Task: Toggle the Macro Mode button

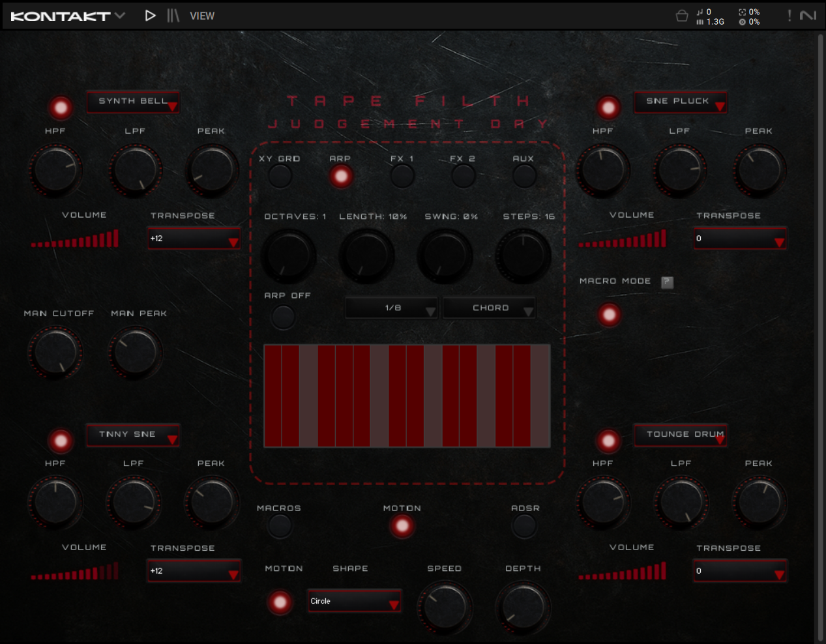Action: click(x=609, y=315)
